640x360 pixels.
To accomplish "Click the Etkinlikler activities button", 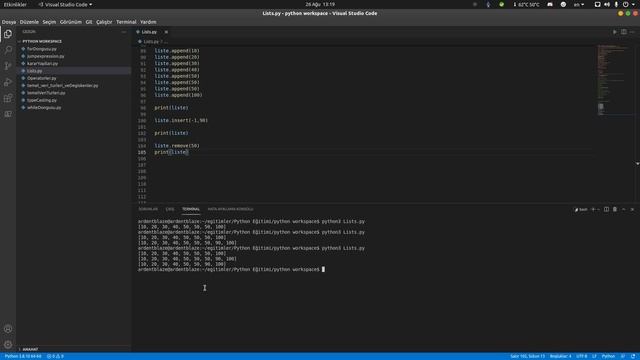I will coord(15,4).
